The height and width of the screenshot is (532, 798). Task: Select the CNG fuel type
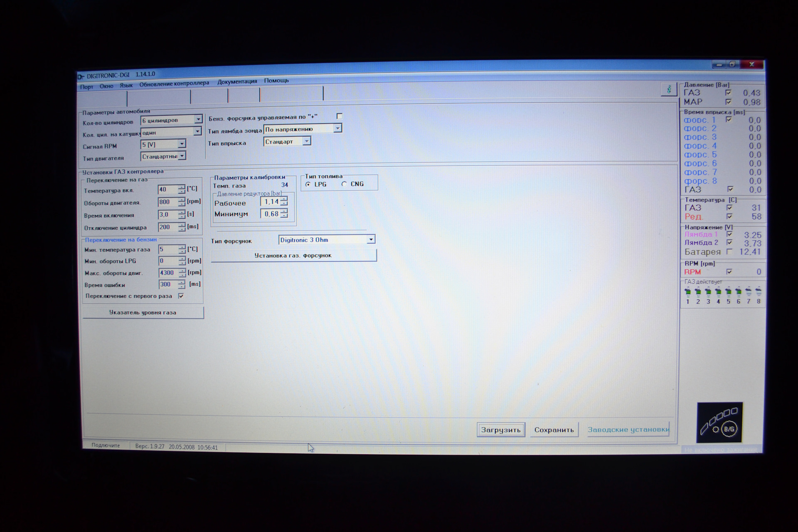click(x=344, y=184)
